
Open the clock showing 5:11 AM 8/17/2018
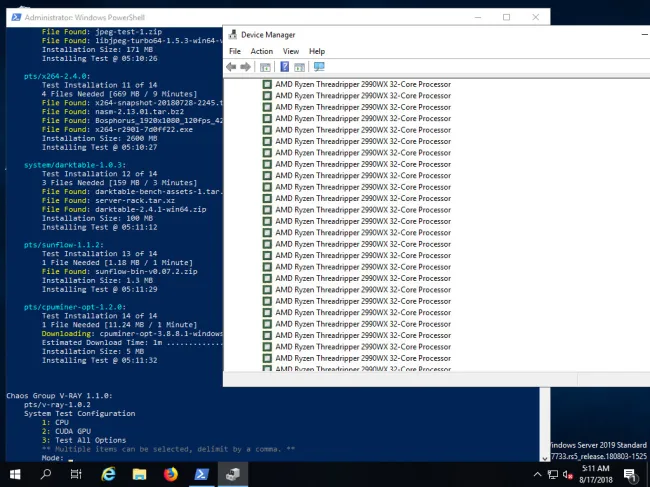point(596,474)
